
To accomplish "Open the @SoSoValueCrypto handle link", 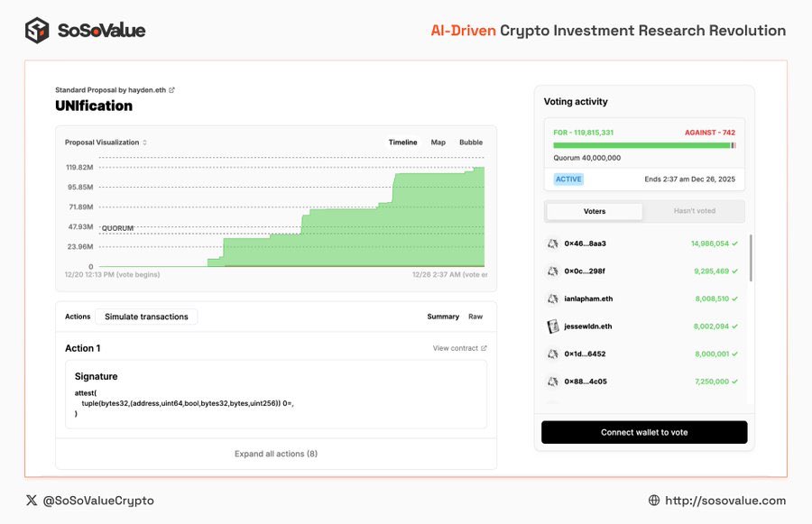I will tap(98, 501).
